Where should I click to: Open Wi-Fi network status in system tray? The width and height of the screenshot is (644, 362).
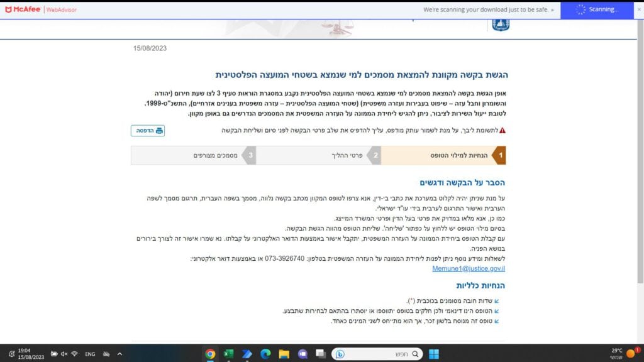pyautogui.click(x=74, y=354)
